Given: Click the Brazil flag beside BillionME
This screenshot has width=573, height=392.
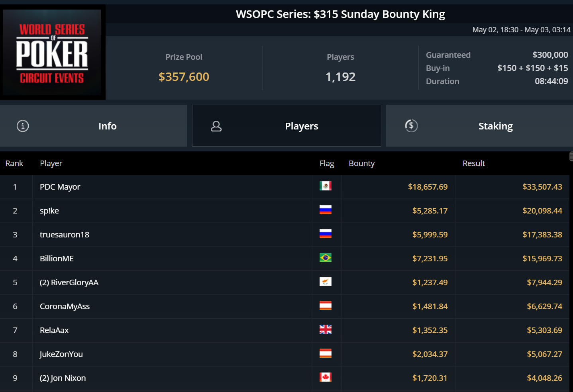Looking at the screenshot, I should pyautogui.click(x=326, y=258).
